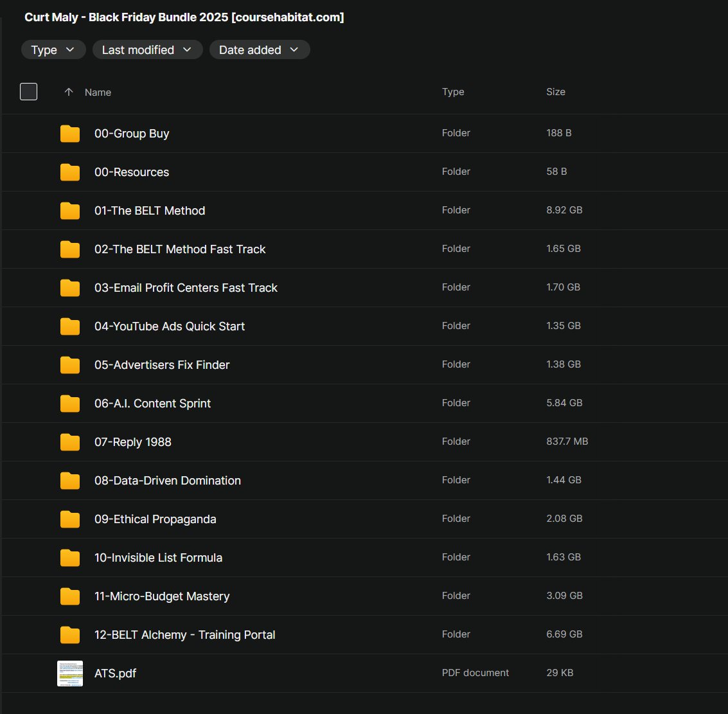The image size is (728, 714).
Task: Click the 12-BELT Alchemy - Training Portal folder icon
Action: click(70, 634)
